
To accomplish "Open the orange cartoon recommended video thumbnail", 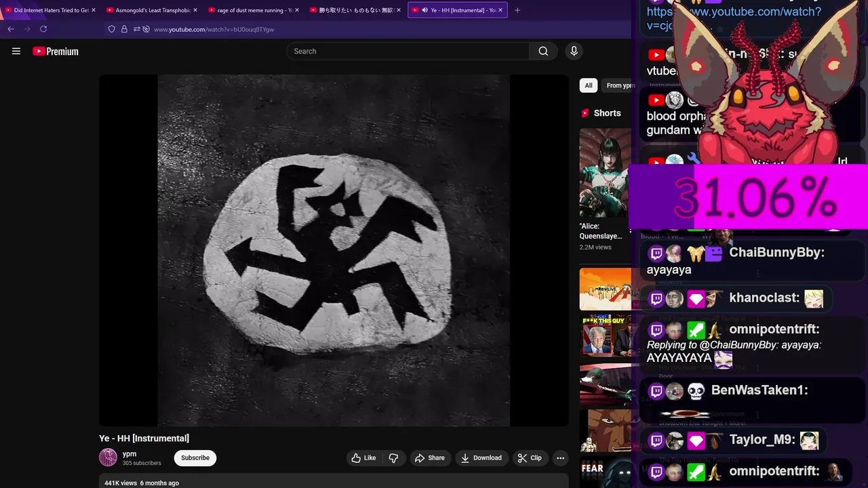I will pos(606,289).
